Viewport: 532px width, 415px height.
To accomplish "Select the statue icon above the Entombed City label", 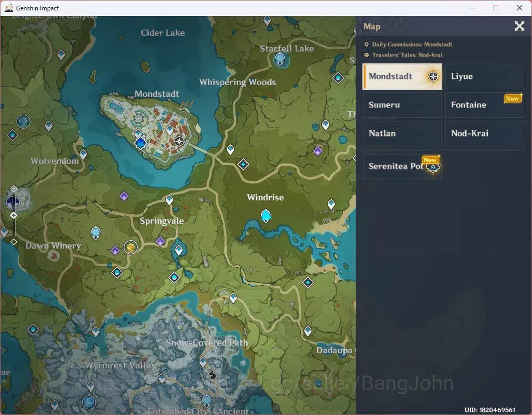I will coord(207,401).
